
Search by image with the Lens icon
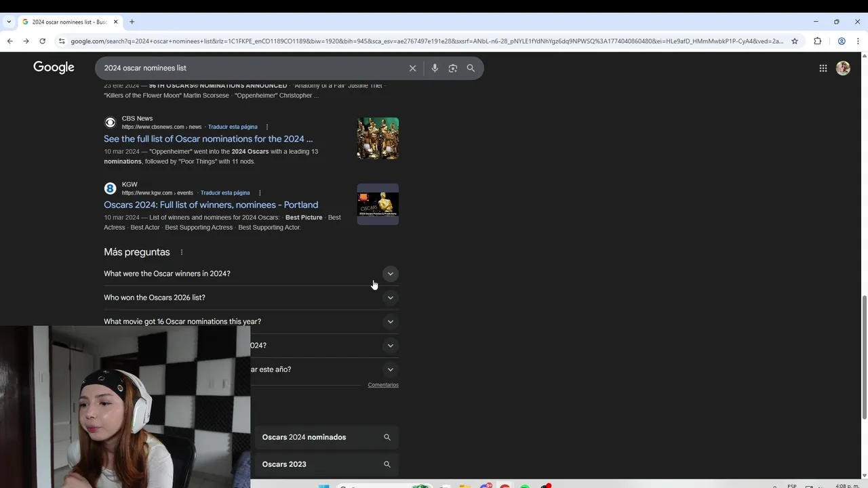pyautogui.click(x=453, y=68)
